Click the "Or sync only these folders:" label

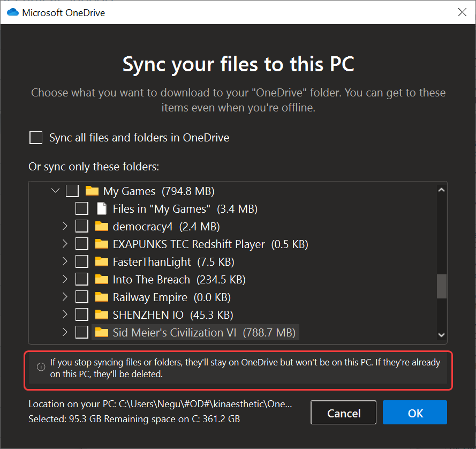[94, 167]
